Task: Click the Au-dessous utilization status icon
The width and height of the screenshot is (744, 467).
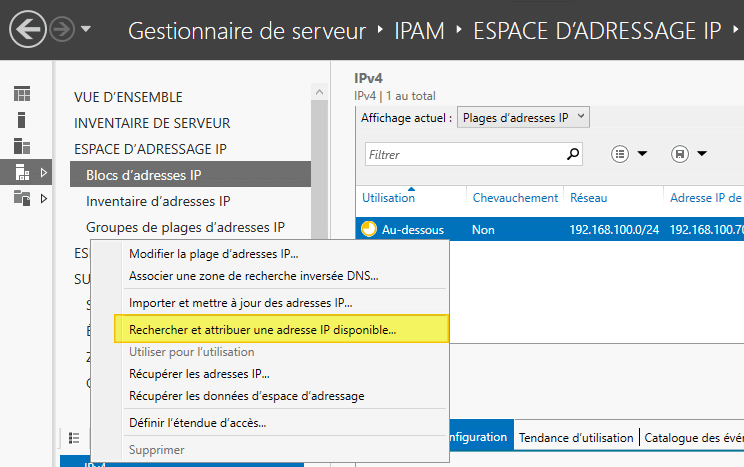Action: [x=369, y=229]
